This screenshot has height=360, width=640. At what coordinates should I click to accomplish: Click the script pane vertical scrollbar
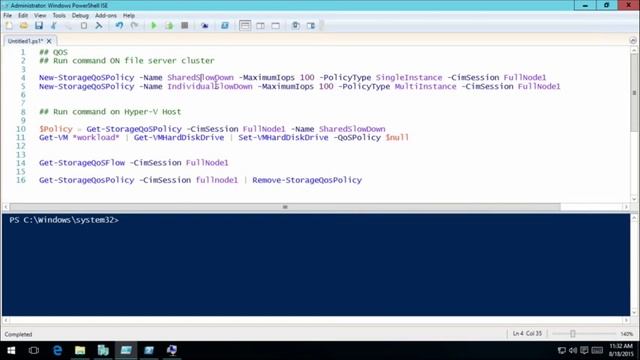pyautogui.click(x=634, y=93)
